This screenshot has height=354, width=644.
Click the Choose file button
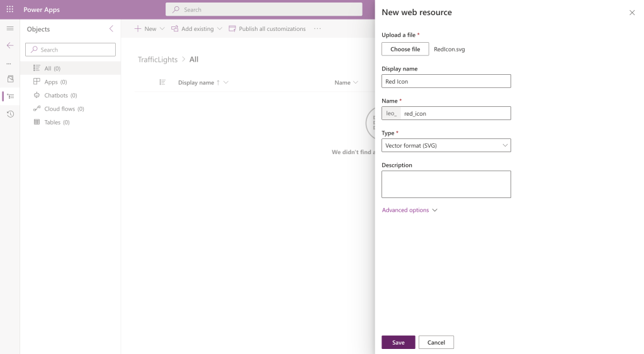(x=405, y=49)
